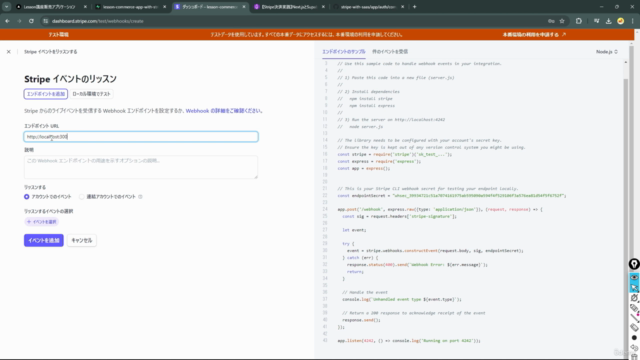Select the highlighter tool in annotation toolbar
Image resolution: width=640 pixels, height=360 pixels.
(x=634, y=308)
